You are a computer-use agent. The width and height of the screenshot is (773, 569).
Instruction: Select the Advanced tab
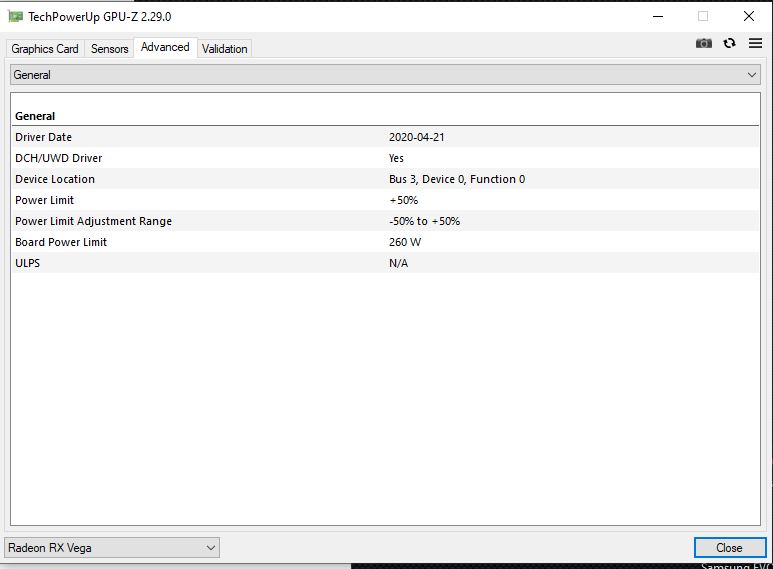165,47
